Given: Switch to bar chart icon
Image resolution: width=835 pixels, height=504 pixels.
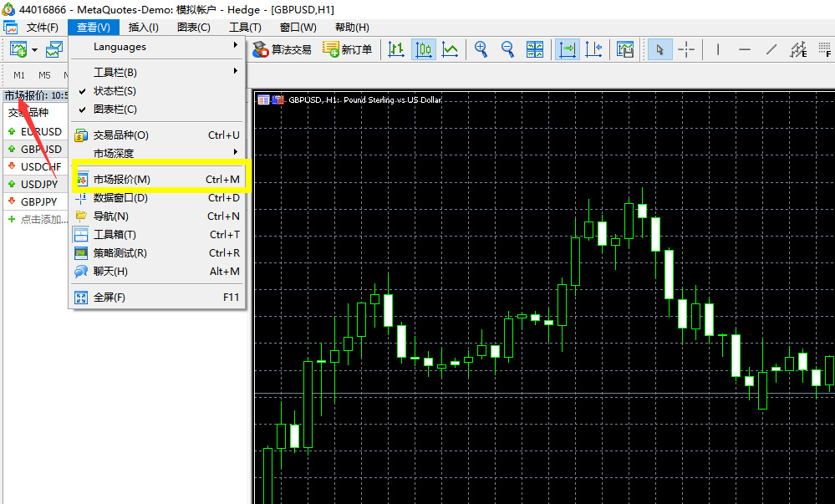Looking at the screenshot, I should (x=396, y=49).
